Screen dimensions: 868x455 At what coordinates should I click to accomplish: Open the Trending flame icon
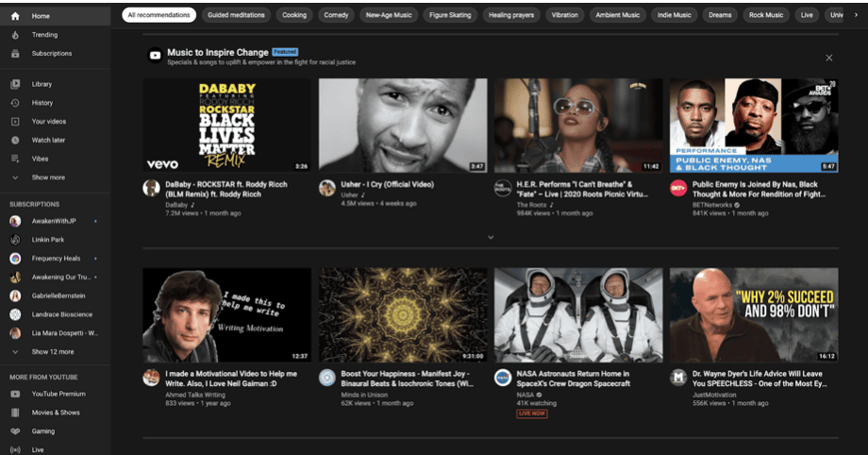(x=15, y=34)
